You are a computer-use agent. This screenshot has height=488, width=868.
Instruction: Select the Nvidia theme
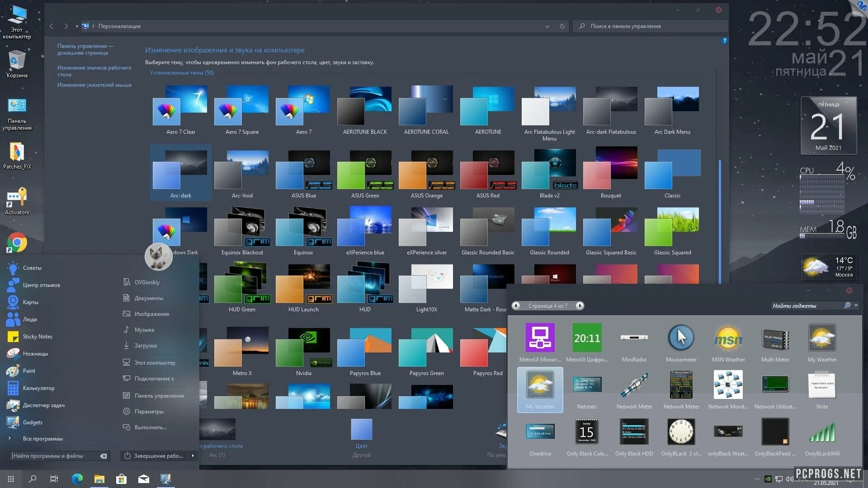click(303, 352)
